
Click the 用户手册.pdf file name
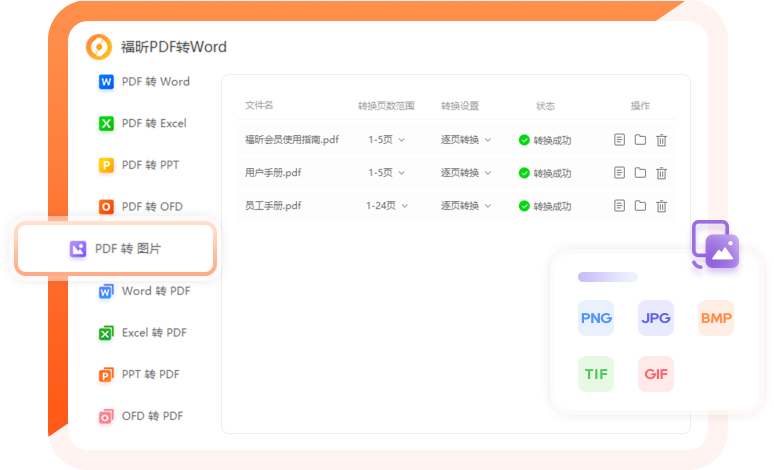pyautogui.click(x=273, y=173)
